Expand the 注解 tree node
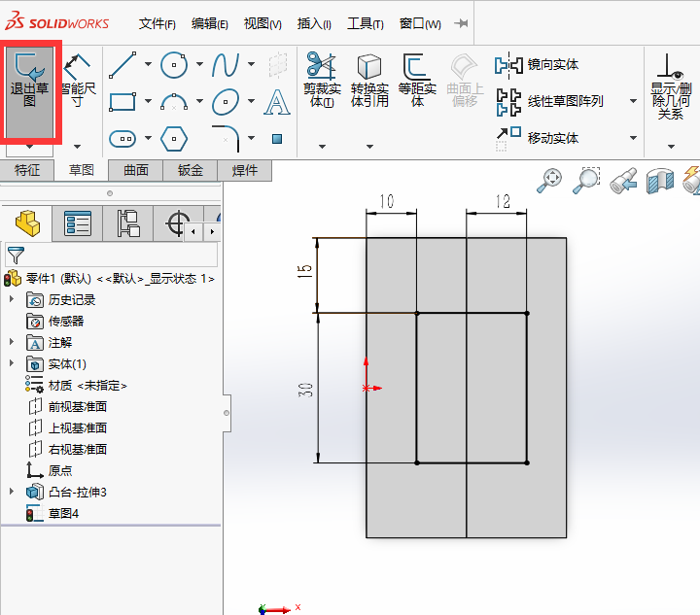Screen dimensions: 700x615 coord(12,342)
